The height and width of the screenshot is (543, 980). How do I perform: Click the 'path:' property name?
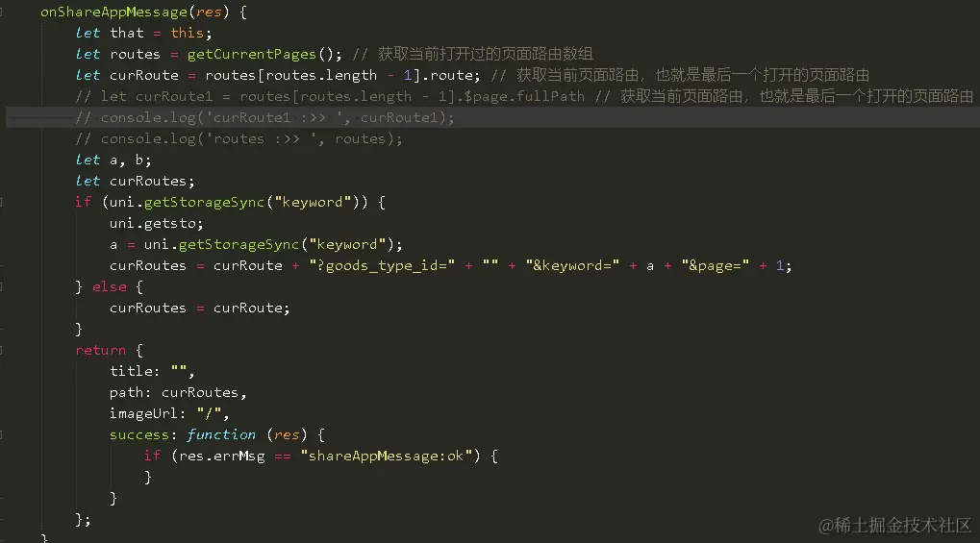click(131, 392)
